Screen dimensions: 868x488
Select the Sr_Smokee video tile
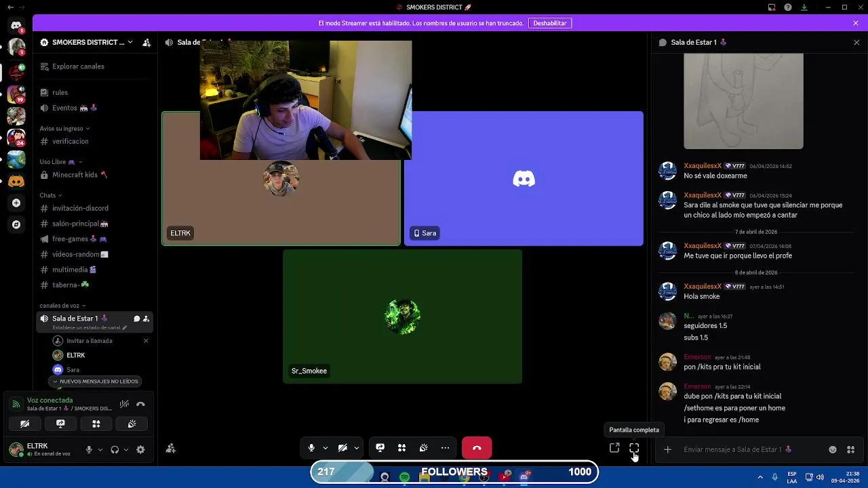pyautogui.click(x=402, y=317)
